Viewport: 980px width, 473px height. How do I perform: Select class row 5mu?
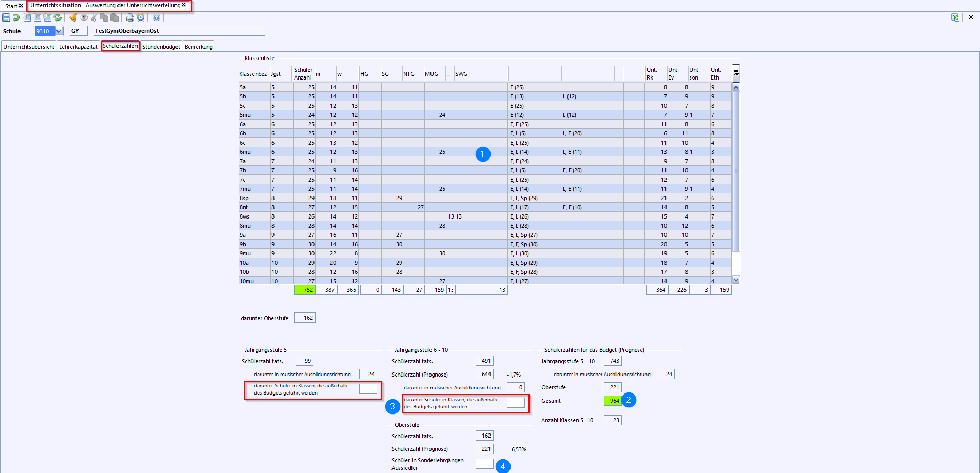485,115
